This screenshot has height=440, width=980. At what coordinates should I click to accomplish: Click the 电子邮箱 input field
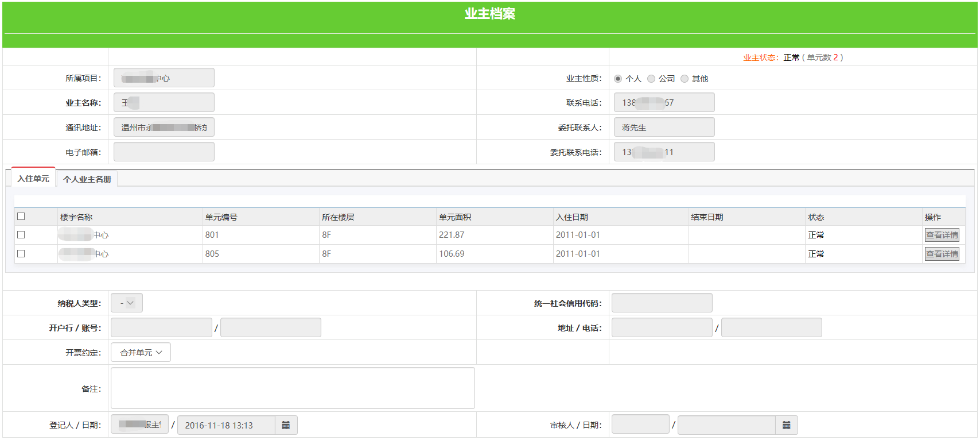pos(164,152)
